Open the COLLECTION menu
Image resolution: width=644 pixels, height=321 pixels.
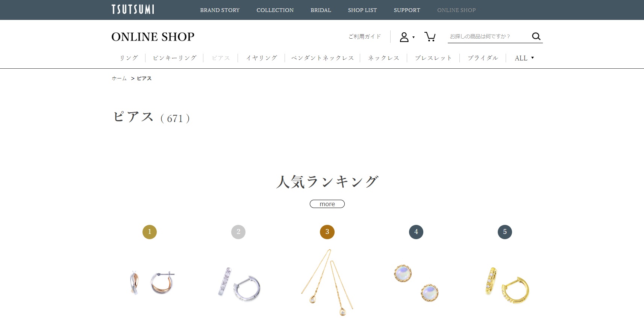275,10
